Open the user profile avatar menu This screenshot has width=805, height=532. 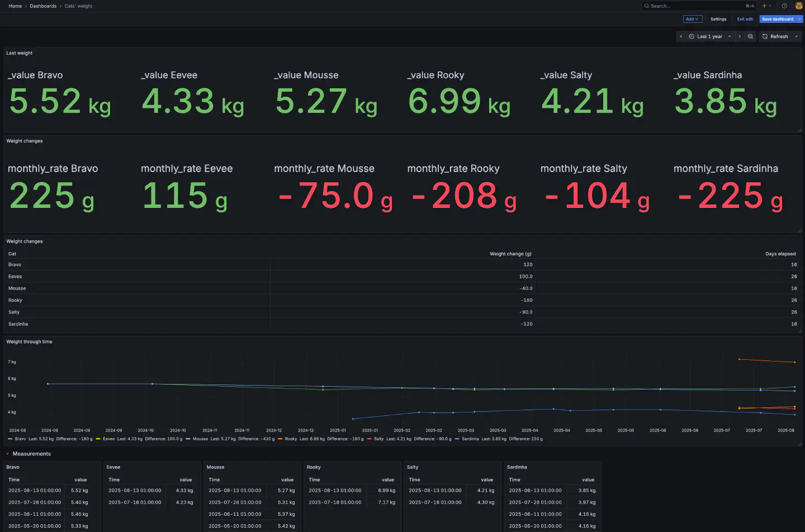799,6
